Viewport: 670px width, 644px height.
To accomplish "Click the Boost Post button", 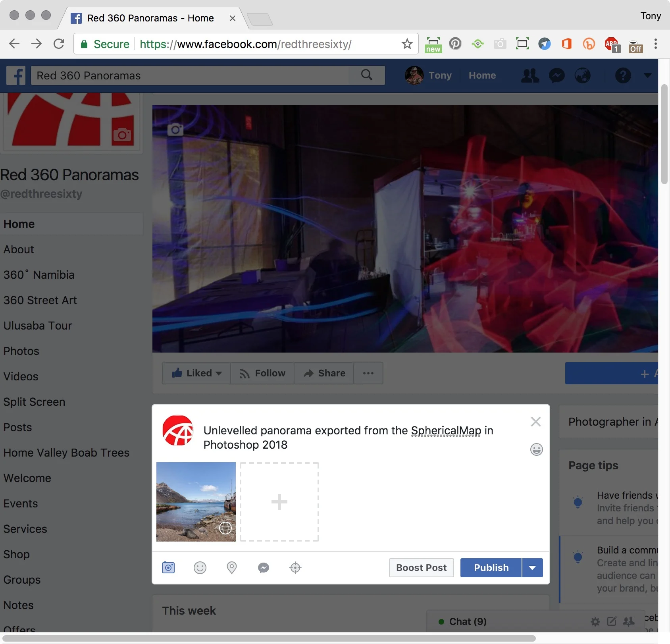I will (422, 568).
